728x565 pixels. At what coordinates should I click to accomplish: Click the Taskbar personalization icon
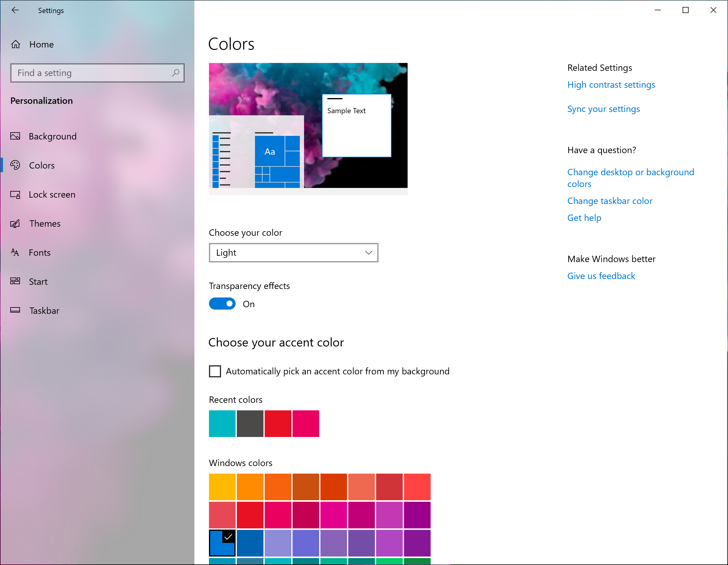tap(16, 310)
